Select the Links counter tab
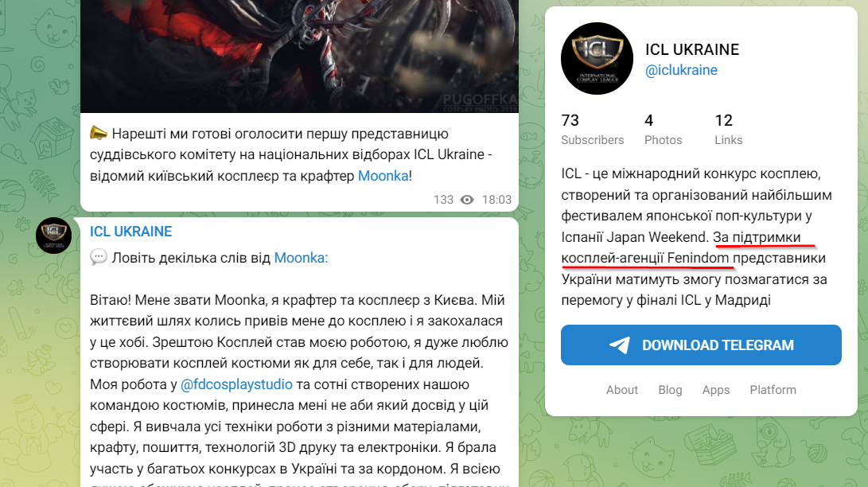The width and height of the screenshot is (868, 487). (x=729, y=130)
